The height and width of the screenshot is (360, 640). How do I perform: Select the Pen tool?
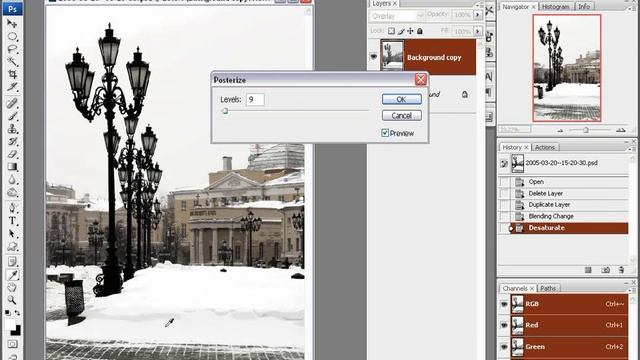(12, 208)
